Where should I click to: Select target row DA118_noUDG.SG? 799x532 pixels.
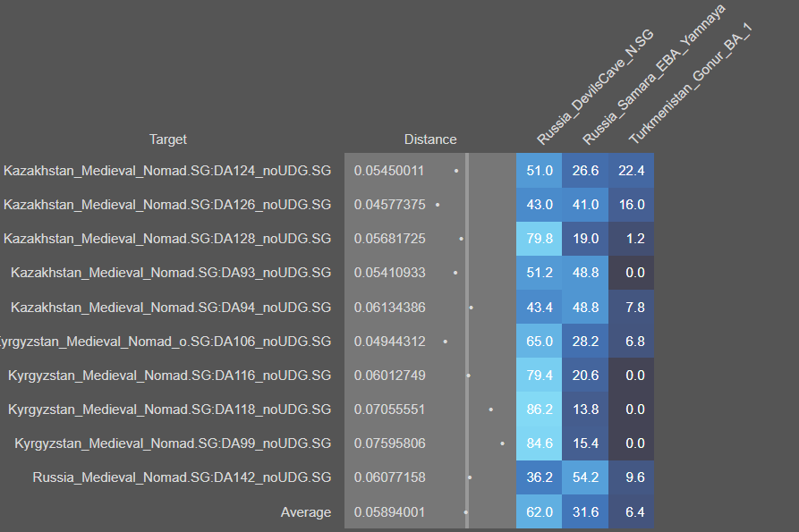point(169,410)
